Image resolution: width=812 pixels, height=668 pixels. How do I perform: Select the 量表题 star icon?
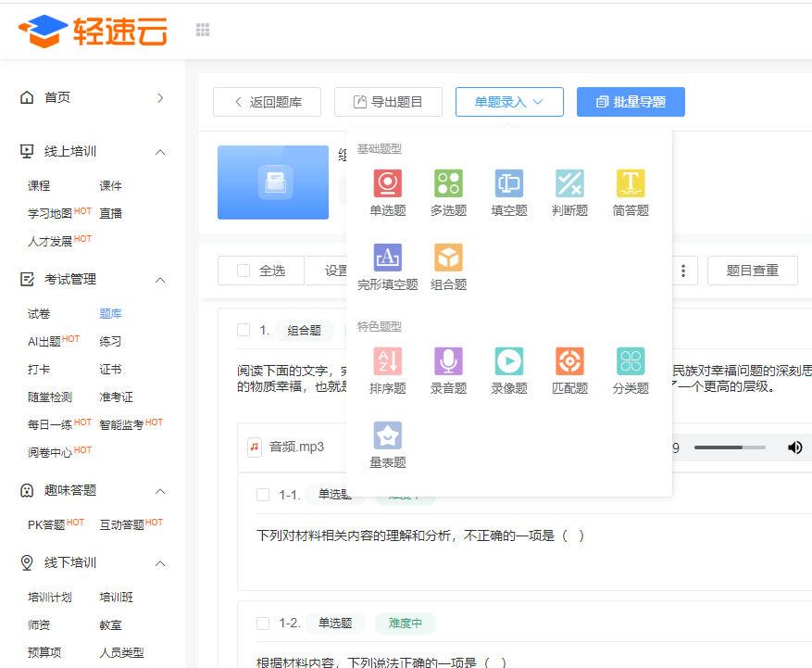[387, 435]
